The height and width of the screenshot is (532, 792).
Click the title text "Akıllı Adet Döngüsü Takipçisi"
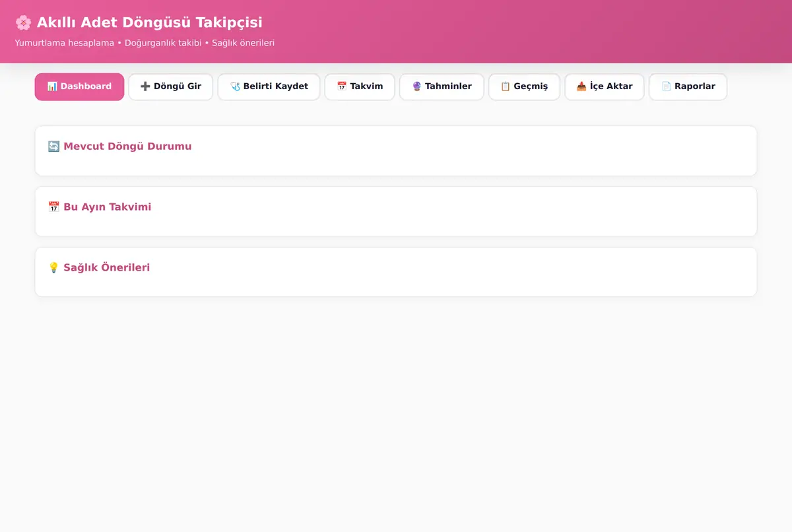150,22
